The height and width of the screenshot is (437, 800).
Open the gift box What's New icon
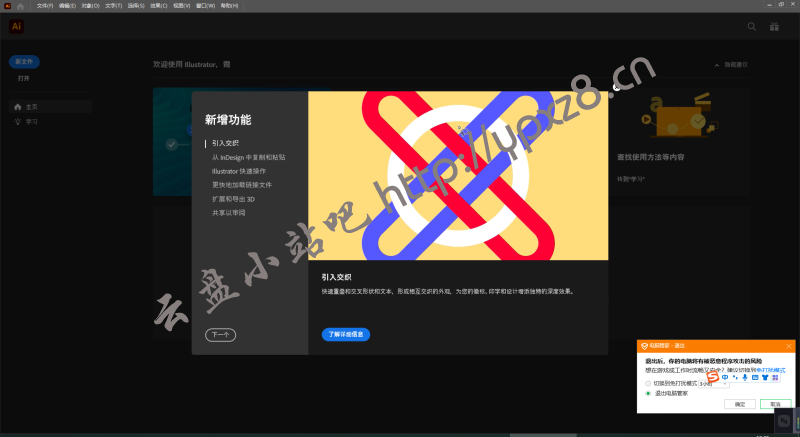pyautogui.click(x=774, y=27)
